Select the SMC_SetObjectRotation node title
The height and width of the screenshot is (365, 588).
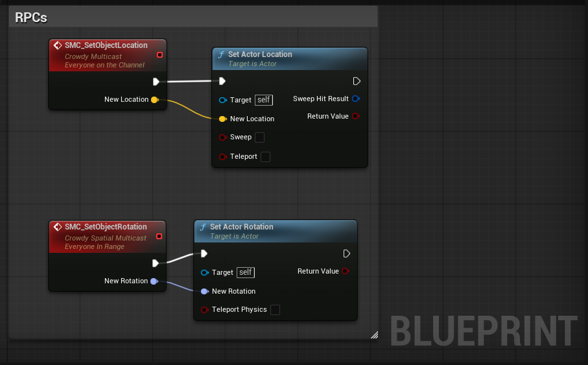coord(106,227)
